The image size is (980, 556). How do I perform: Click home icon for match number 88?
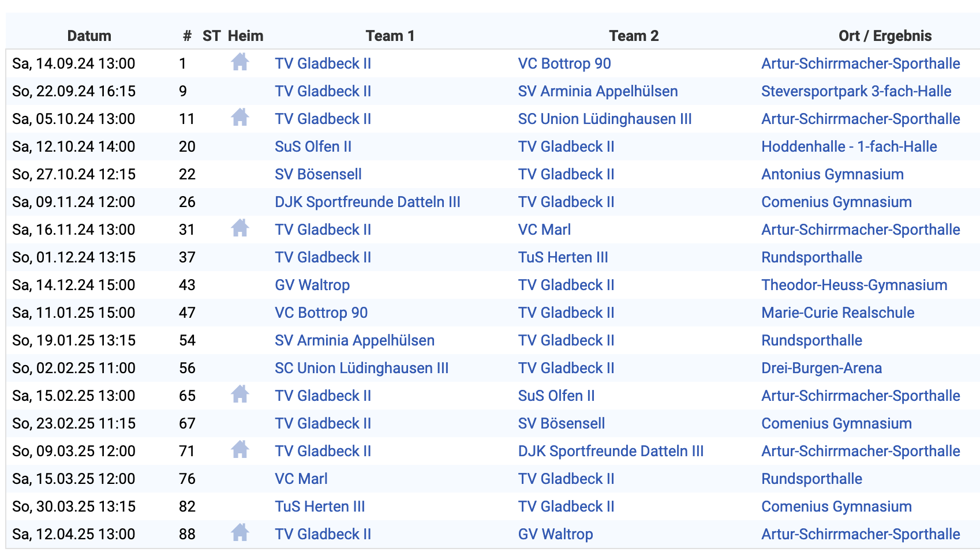[x=240, y=532]
